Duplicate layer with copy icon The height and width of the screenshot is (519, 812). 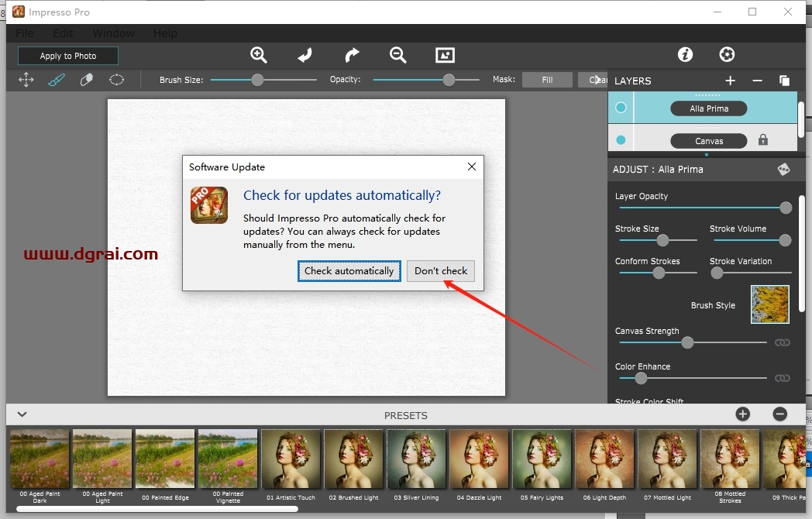[x=784, y=81]
